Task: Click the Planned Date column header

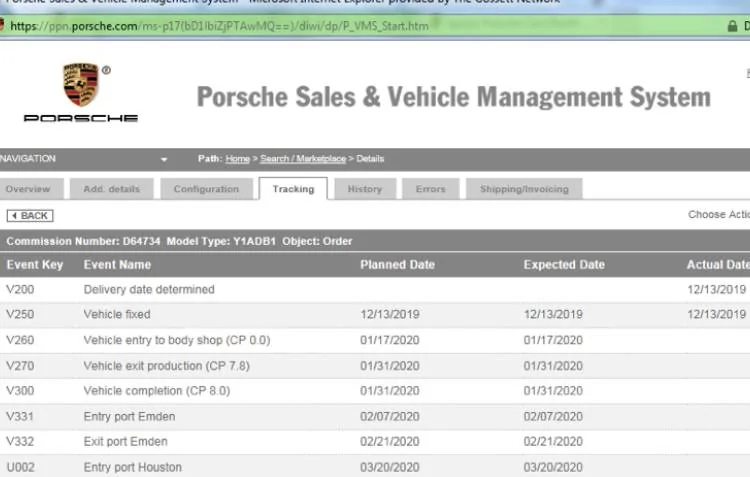Action: (397, 265)
